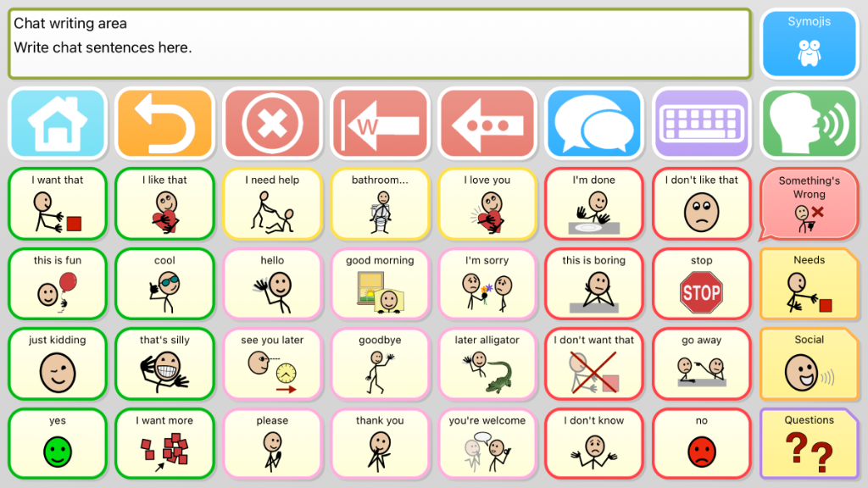Open the Social folder
This screenshot has width=868, height=488.
pyautogui.click(x=810, y=364)
